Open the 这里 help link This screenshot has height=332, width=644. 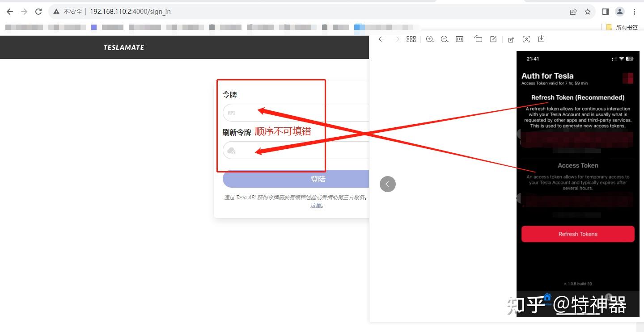point(316,206)
